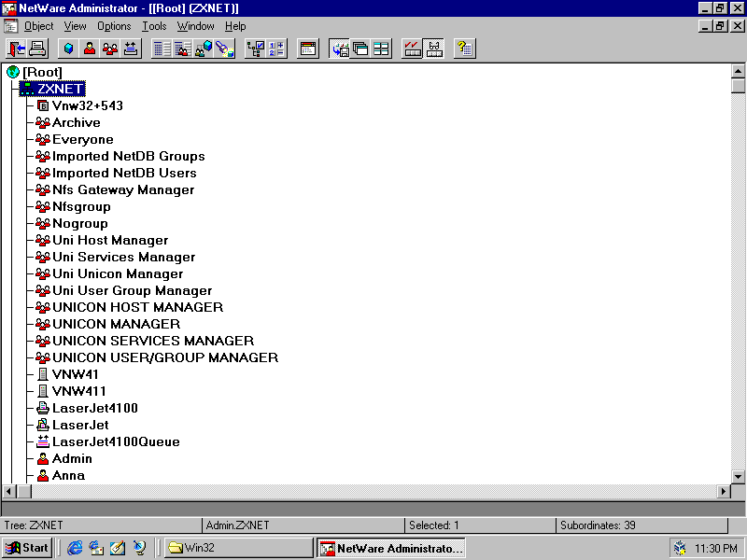The height and width of the screenshot is (560, 747).
Task: Click the 1-2 plus-minus sort toolbar icon
Action: coord(276,49)
